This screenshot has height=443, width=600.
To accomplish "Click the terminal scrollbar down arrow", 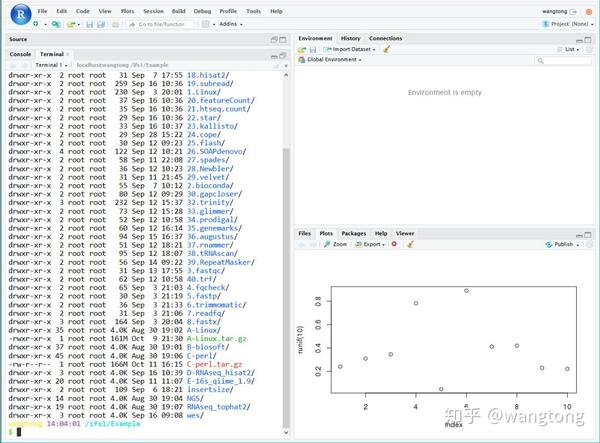I will [x=286, y=433].
